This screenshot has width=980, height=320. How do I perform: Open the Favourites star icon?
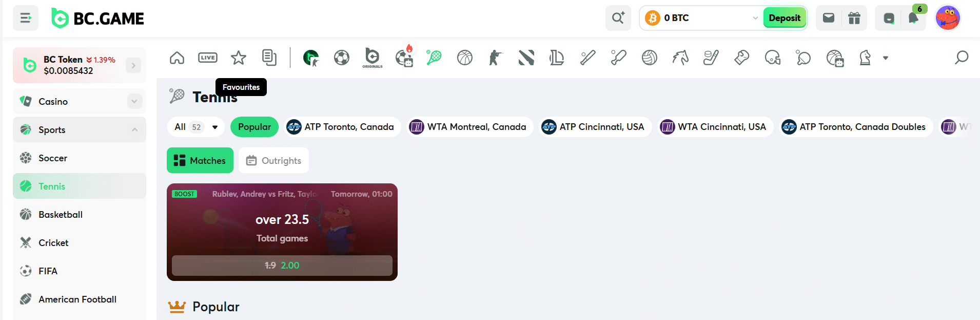coord(239,58)
